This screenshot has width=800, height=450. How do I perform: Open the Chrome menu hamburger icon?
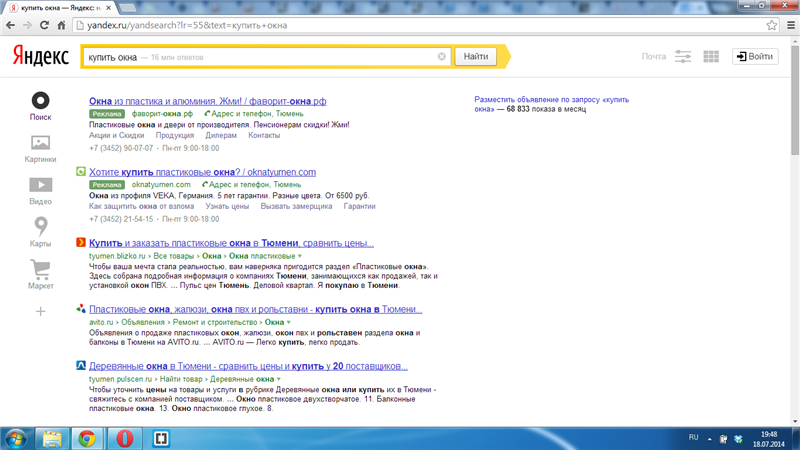(x=791, y=25)
